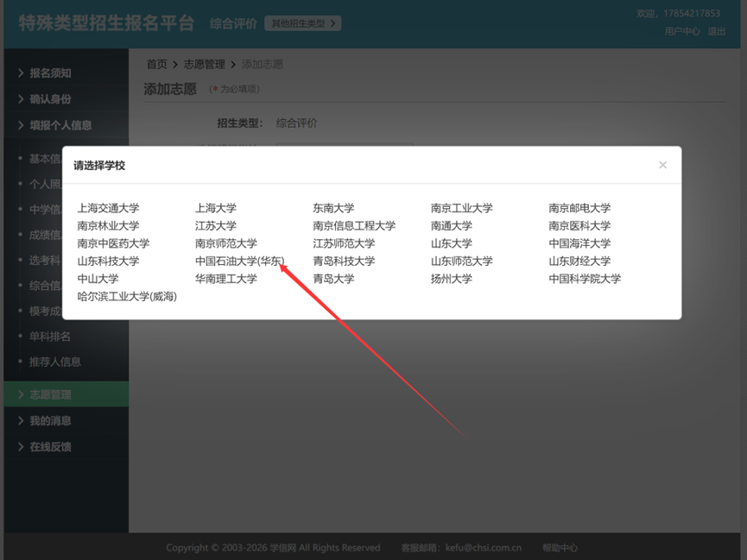This screenshot has width=747, height=560.
Task: Click chevron icon beside 在线反馈
Action: (x=21, y=447)
